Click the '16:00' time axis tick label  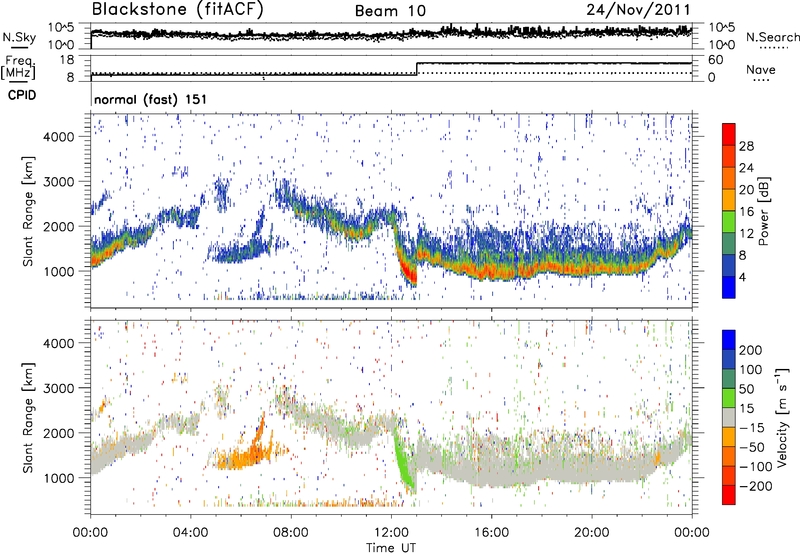[x=491, y=533]
